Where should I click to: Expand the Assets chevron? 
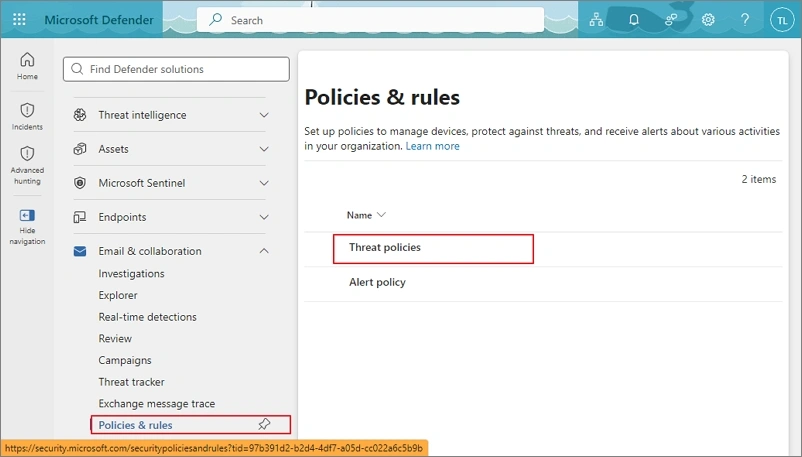[x=264, y=149]
